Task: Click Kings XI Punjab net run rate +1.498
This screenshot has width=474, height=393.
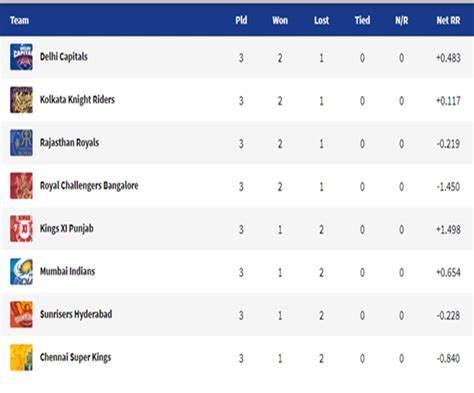Action: pyautogui.click(x=448, y=230)
